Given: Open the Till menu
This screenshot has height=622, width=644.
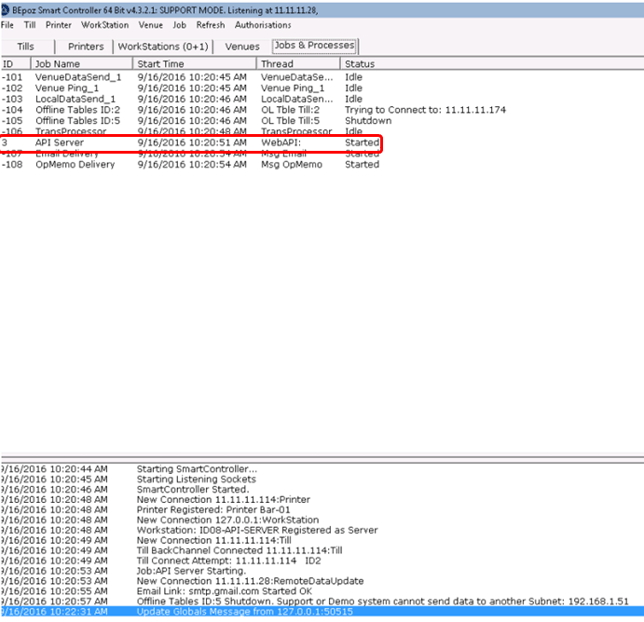Looking at the screenshot, I should tap(30, 25).
